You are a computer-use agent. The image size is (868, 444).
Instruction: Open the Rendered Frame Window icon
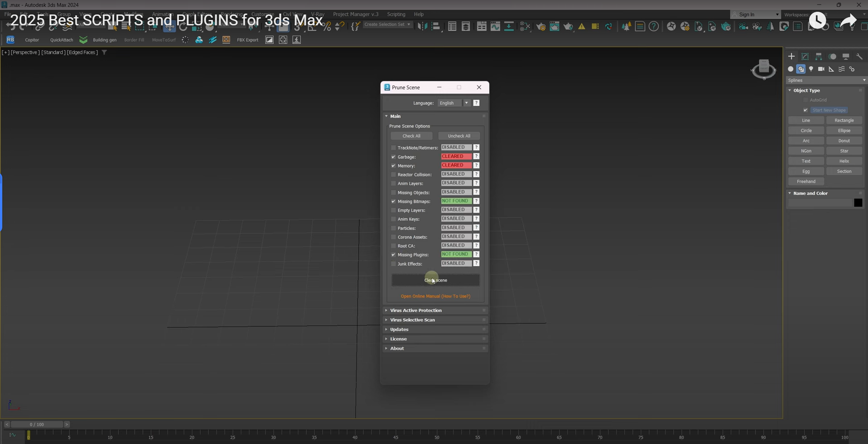pyautogui.click(x=555, y=27)
